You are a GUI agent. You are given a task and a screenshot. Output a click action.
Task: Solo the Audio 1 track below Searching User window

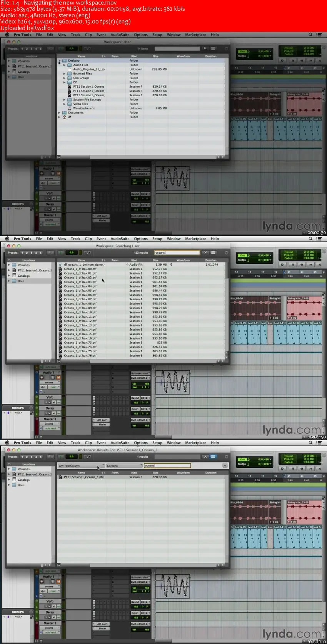53,377
